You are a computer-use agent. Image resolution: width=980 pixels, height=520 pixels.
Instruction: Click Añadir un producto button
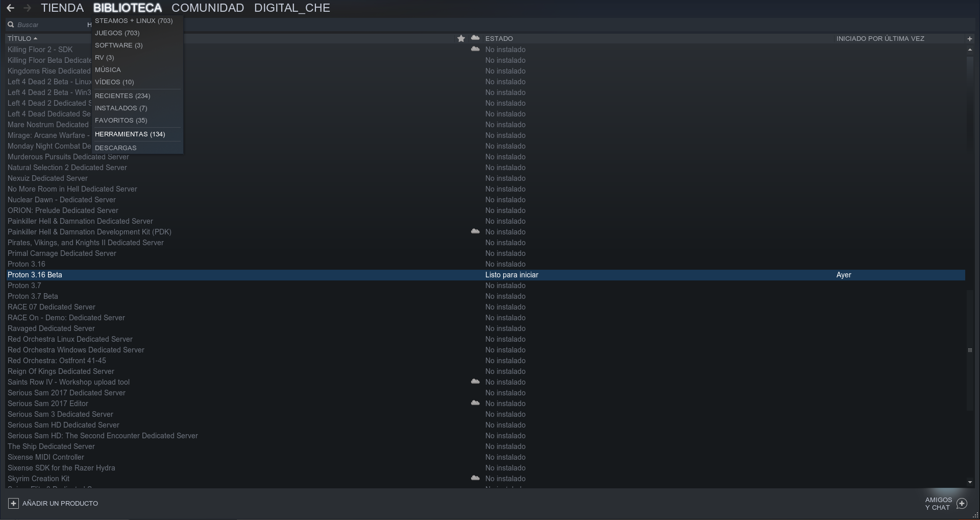[x=53, y=503]
